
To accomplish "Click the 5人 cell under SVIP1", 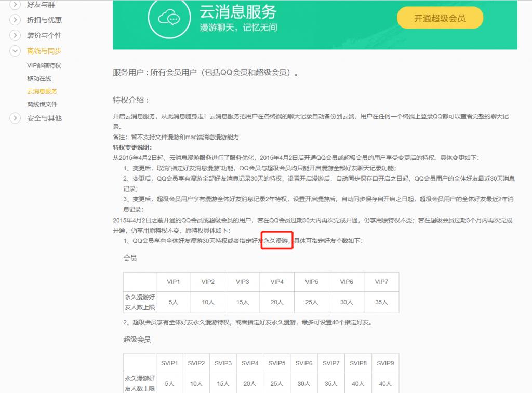I will point(169,383).
